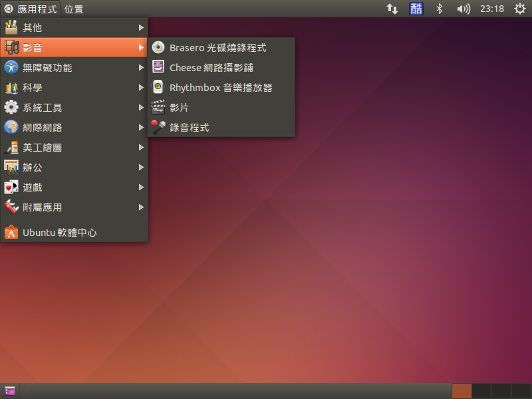Click the Brasero disc burner icon
This screenshot has height=399, width=532.
pos(158,48)
